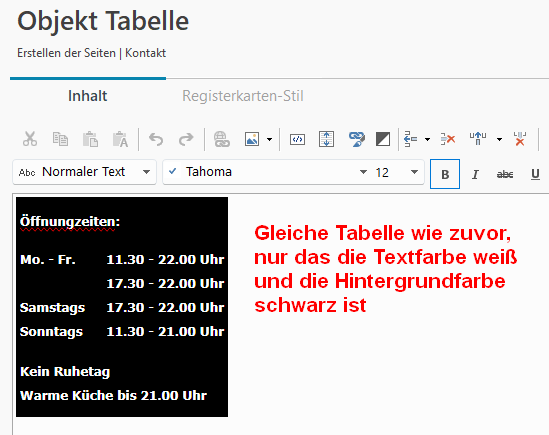Screen dimensions: 549x435
Task: Select the Inhalt tab
Action: pyautogui.click(x=88, y=96)
